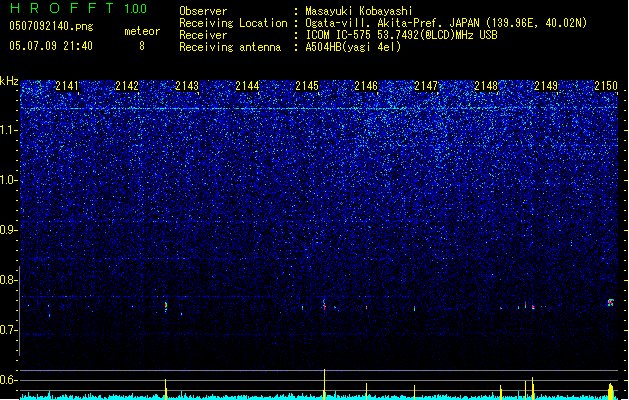Click observer name Masayuki Kobayashi

pyautogui.click(x=359, y=11)
